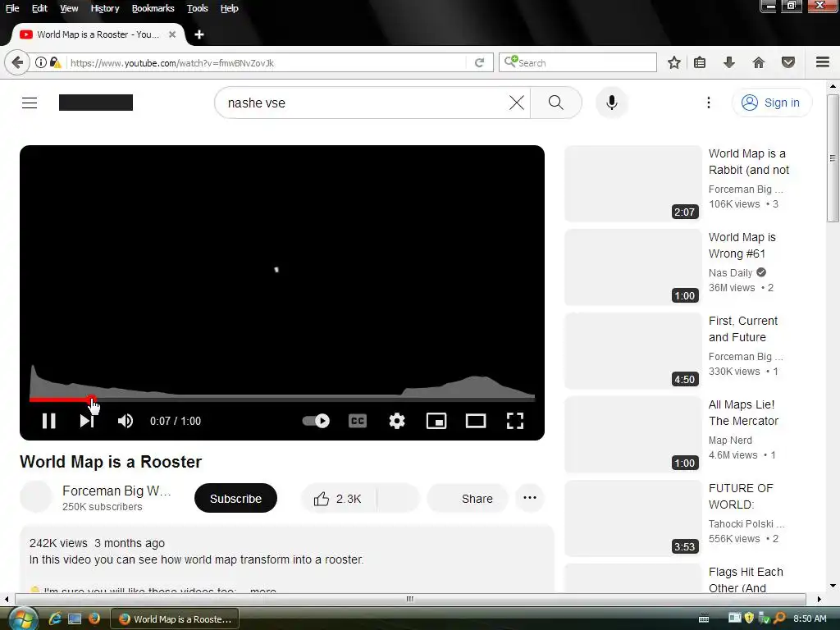Open the Bookmarks menu
The width and height of the screenshot is (840, 630).
(153, 8)
